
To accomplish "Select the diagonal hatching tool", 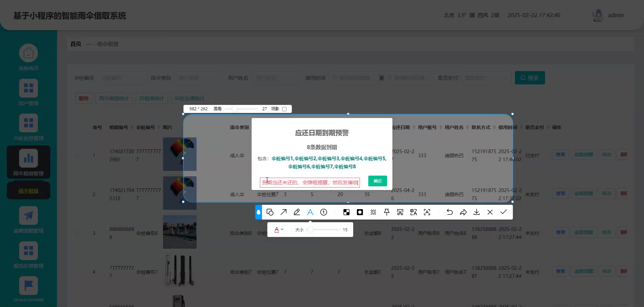I will pyautogui.click(x=373, y=212).
